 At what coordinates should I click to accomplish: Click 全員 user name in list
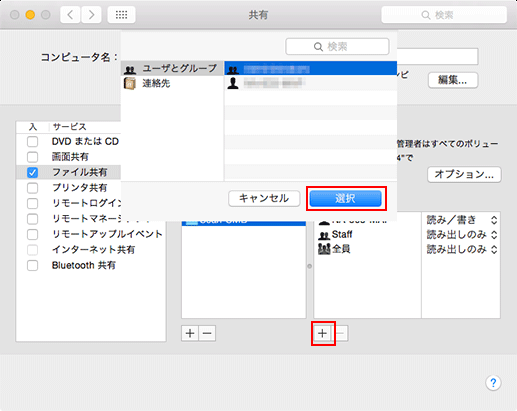pyautogui.click(x=341, y=249)
